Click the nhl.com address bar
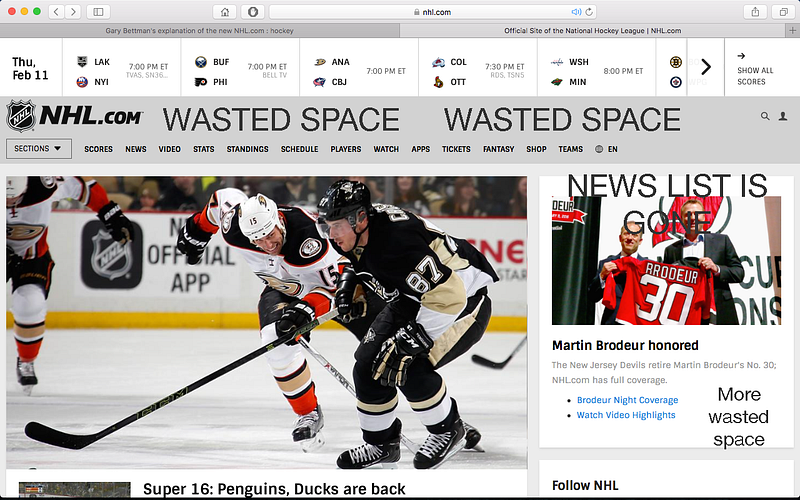Image resolution: width=800 pixels, height=500 pixels. [432, 12]
